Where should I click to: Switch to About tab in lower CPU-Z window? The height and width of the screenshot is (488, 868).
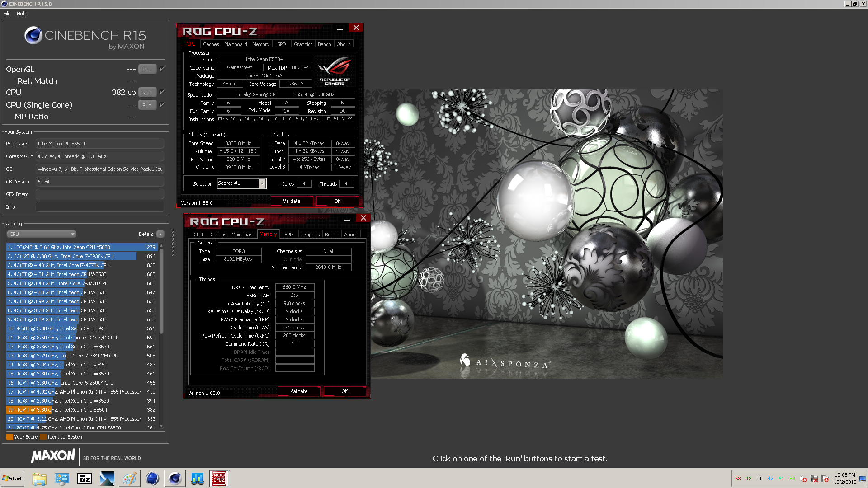point(351,235)
